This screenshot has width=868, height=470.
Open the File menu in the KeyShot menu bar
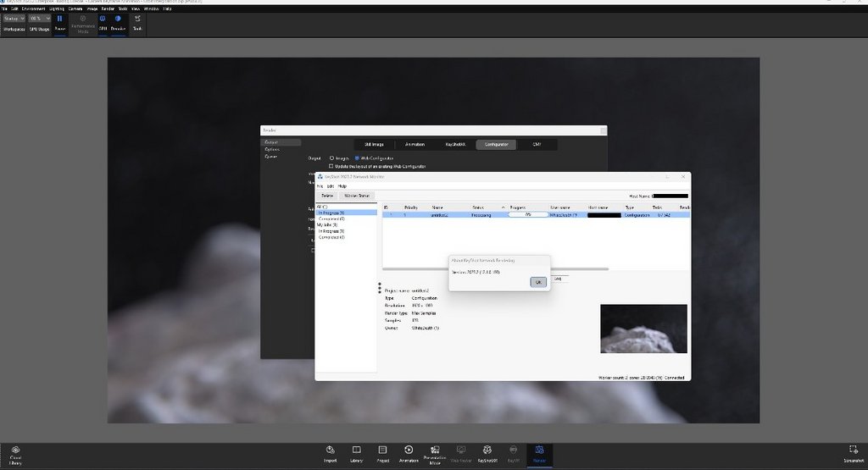(x=4, y=8)
